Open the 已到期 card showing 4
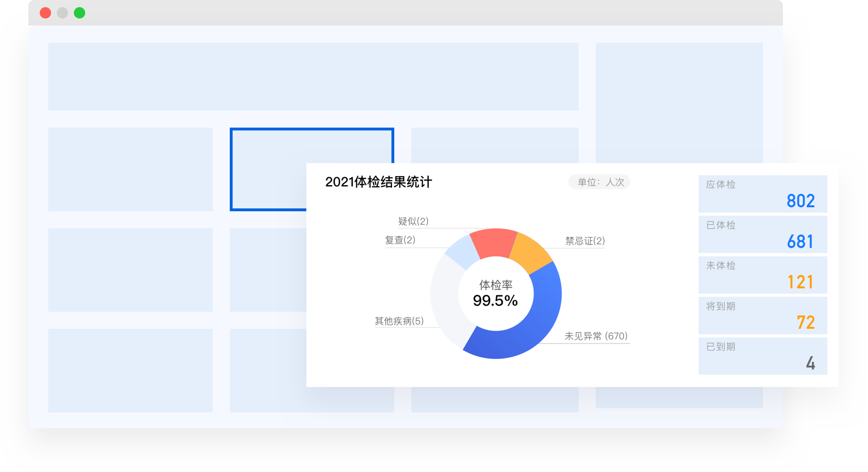 tap(762, 356)
